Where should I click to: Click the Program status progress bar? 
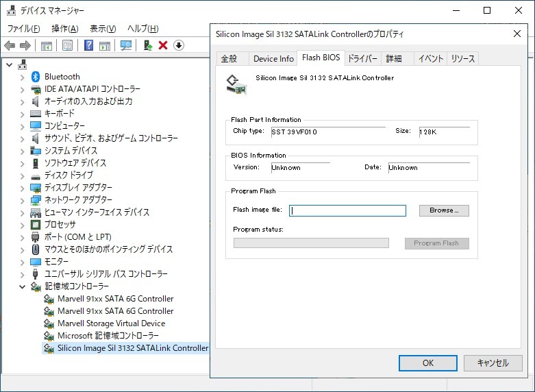click(x=311, y=243)
